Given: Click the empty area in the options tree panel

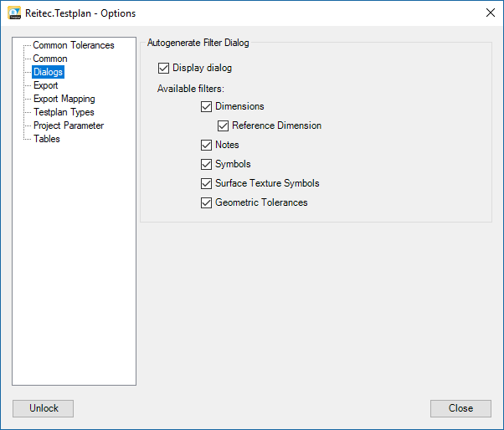Looking at the screenshot, I should (x=74, y=268).
